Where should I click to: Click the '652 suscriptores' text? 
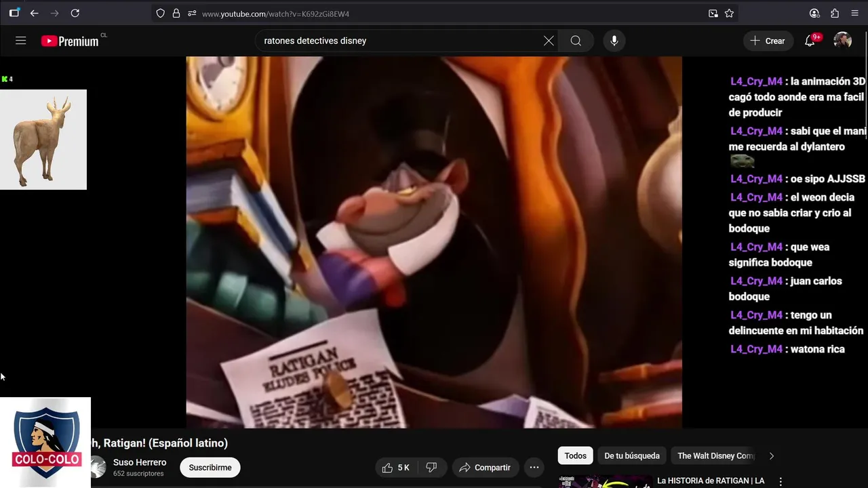pos(138,474)
